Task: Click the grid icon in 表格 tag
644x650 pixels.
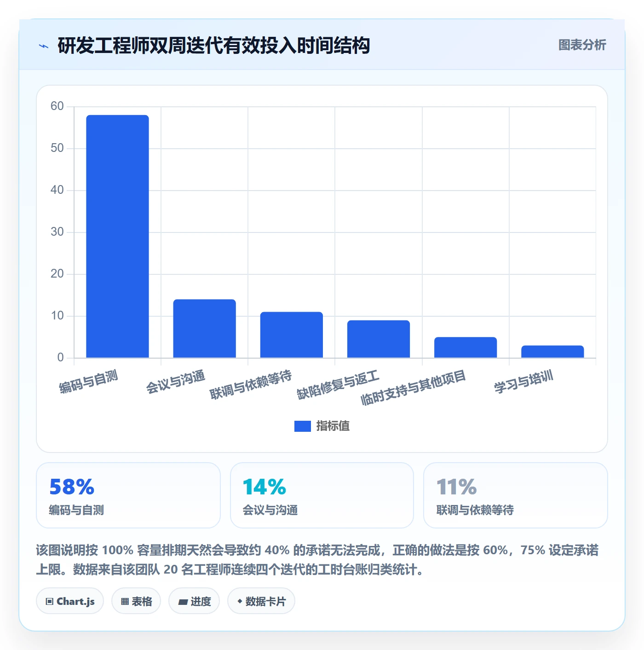Action: click(125, 601)
